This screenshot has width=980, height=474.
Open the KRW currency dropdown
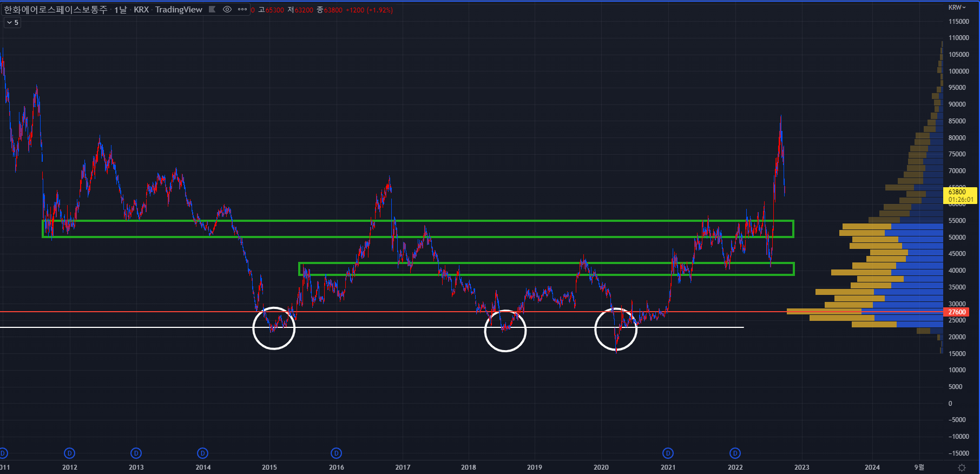coord(957,8)
